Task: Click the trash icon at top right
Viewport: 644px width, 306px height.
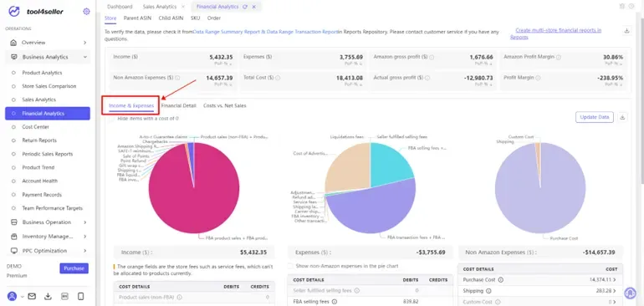Action: pyautogui.click(x=622, y=6)
